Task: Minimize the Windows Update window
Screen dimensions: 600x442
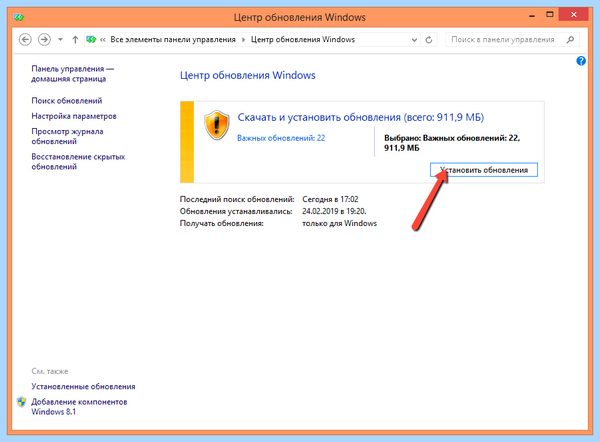Action: pos(532,16)
